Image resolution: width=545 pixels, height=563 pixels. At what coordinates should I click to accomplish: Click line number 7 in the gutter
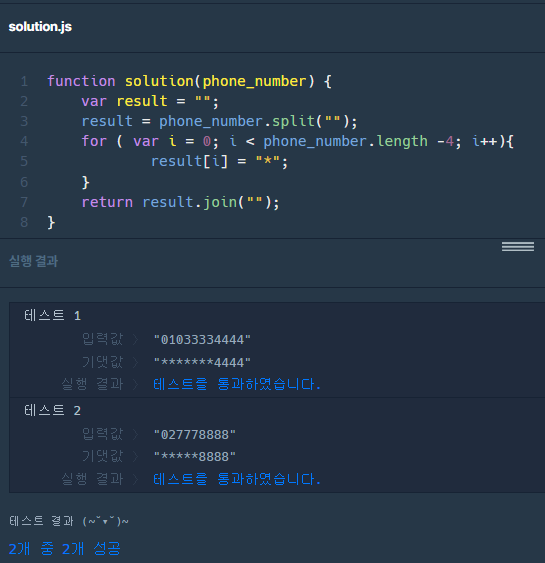click(24, 202)
